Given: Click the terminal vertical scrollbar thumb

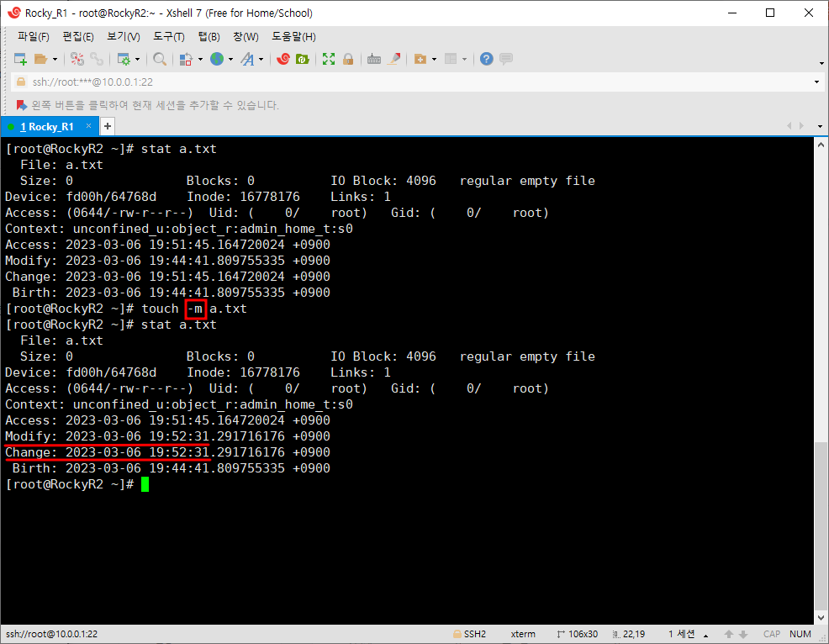Looking at the screenshot, I should (x=821, y=526).
